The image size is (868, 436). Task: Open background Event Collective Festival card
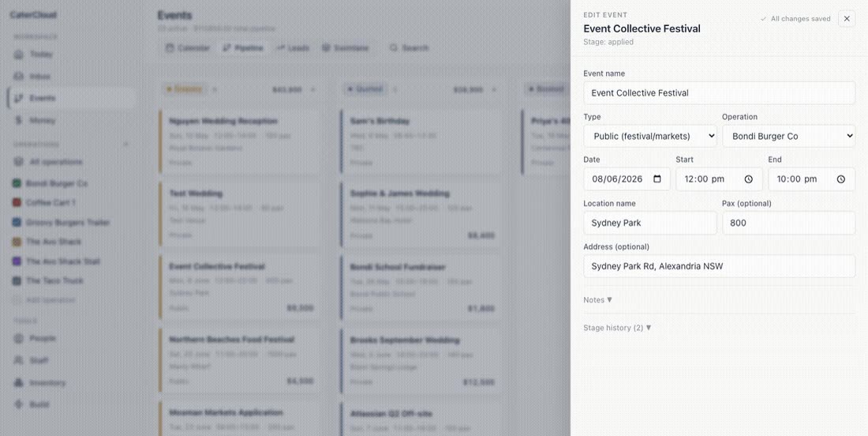(x=239, y=287)
